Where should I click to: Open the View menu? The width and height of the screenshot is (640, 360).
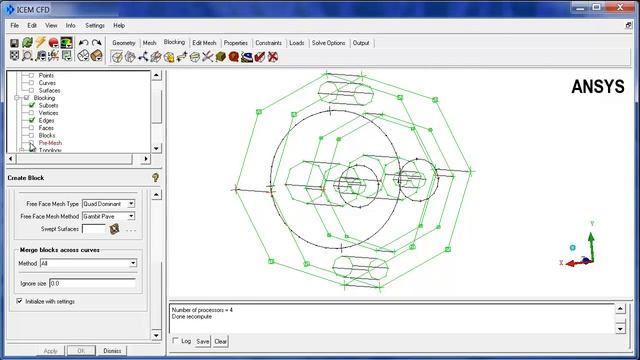click(x=51, y=25)
